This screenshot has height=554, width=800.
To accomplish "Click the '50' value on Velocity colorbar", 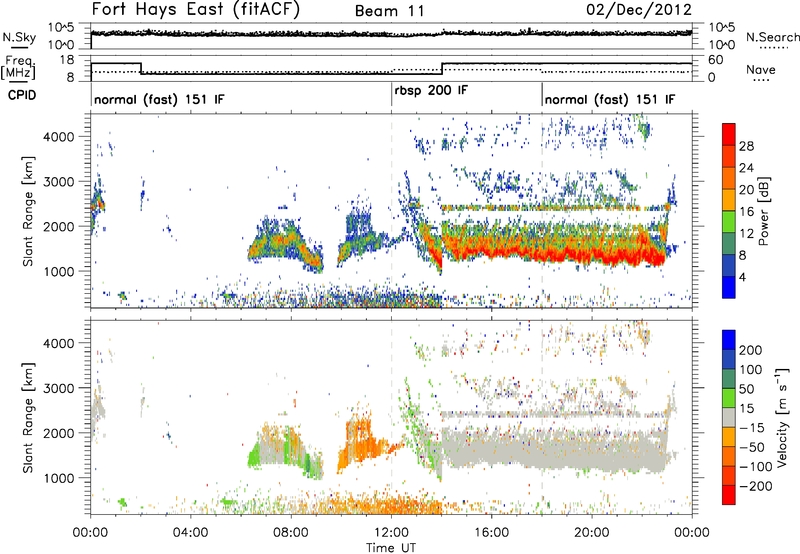I will (x=746, y=389).
